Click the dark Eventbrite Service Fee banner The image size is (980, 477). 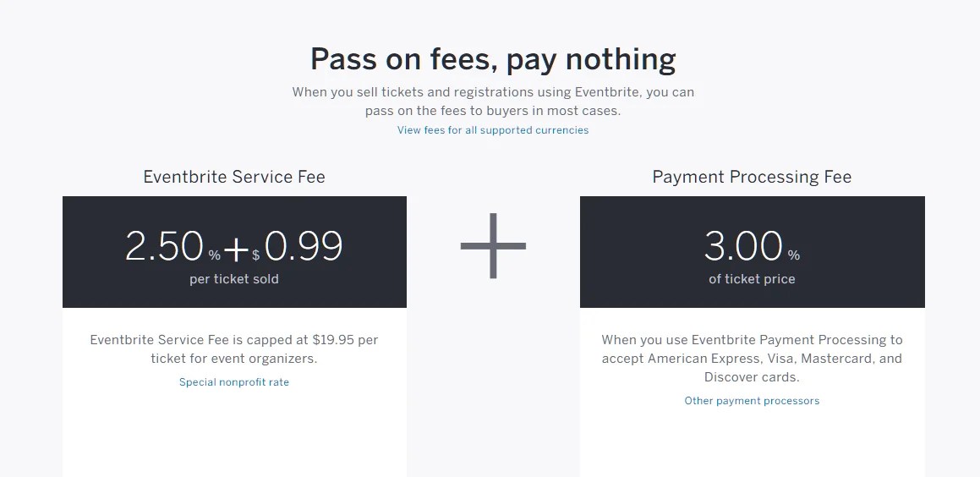tap(234, 252)
